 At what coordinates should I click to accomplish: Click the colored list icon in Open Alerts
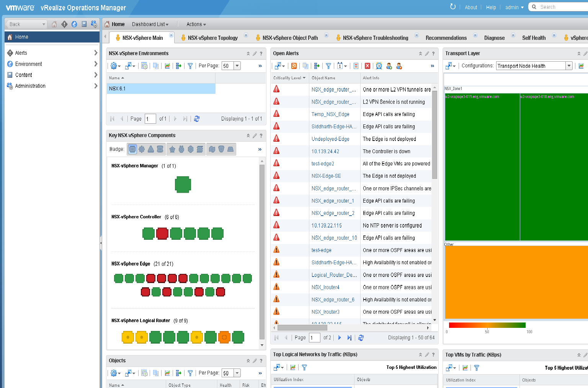point(356,66)
